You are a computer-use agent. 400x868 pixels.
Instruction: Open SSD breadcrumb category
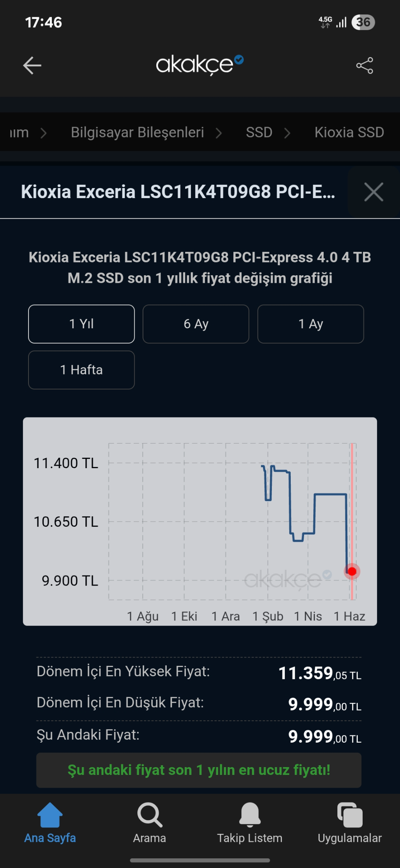pyautogui.click(x=259, y=132)
